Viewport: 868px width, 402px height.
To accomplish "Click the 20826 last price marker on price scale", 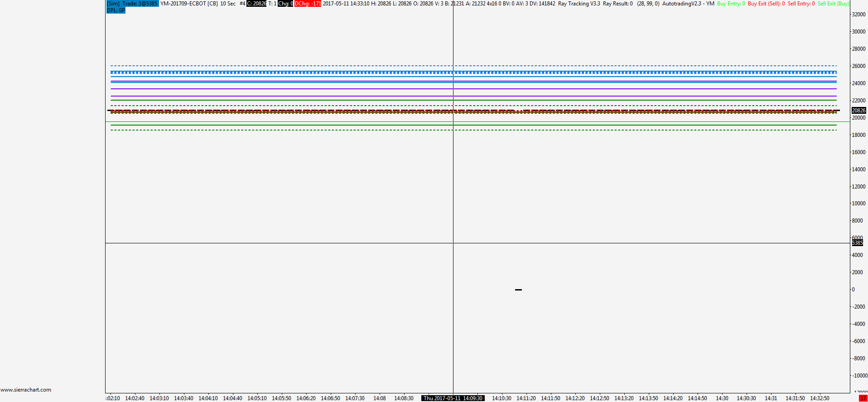I will 858,111.
